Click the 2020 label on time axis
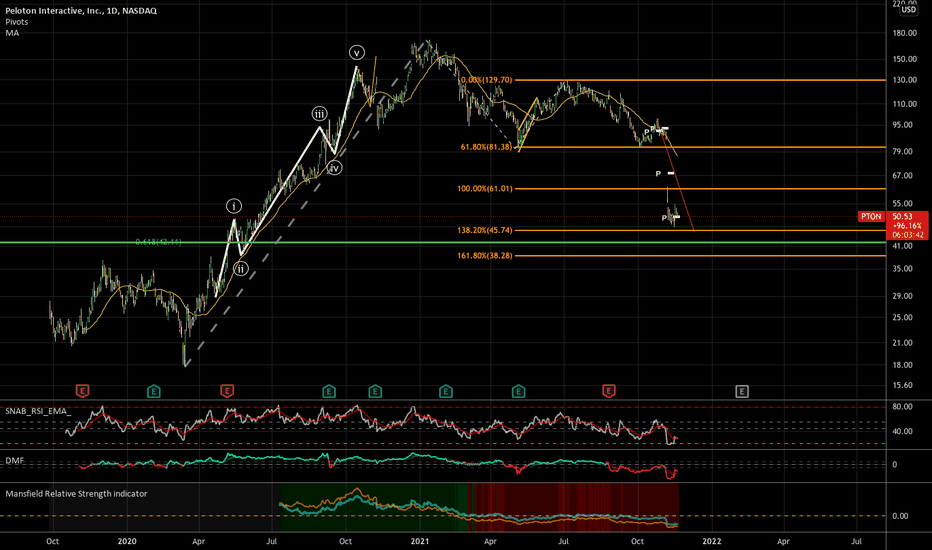The height and width of the screenshot is (550, 932). tap(127, 541)
